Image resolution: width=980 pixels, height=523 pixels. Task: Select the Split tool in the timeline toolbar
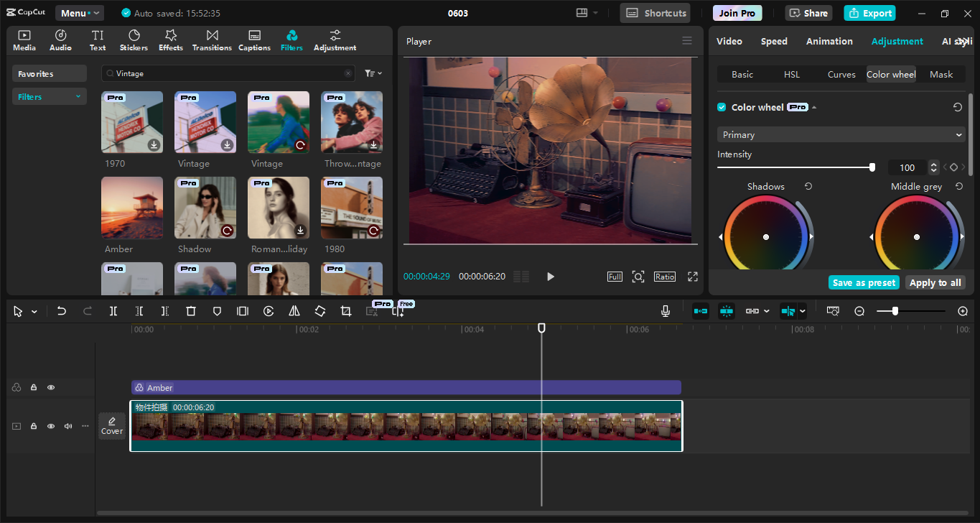pyautogui.click(x=112, y=310)
